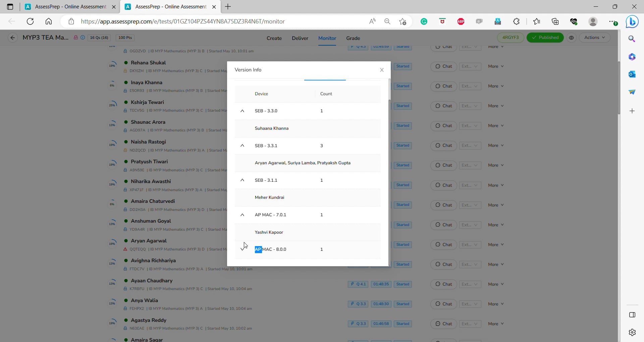Open the Monitor tab

[x=327, y=38]
